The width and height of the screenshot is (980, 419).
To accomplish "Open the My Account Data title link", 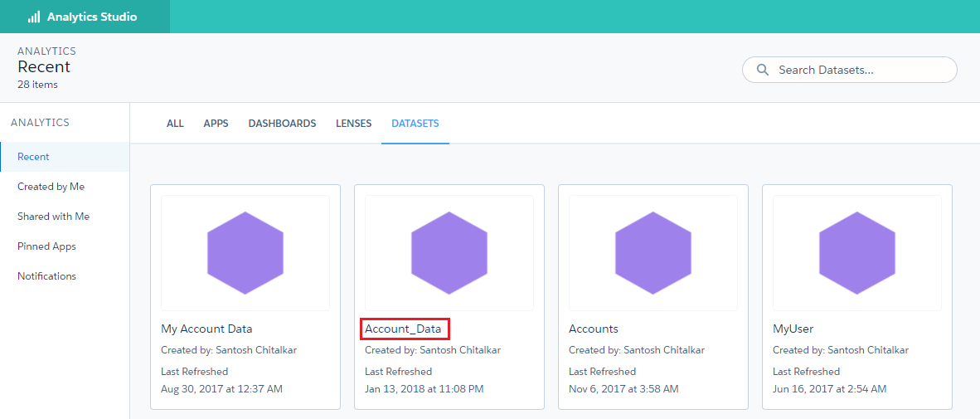I will click(206, 329).
